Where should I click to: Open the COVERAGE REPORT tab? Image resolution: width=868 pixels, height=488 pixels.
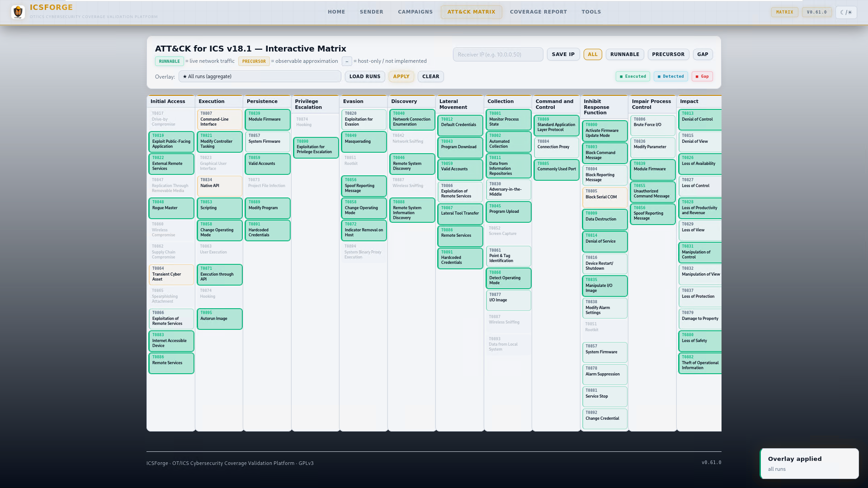point(538,12)
